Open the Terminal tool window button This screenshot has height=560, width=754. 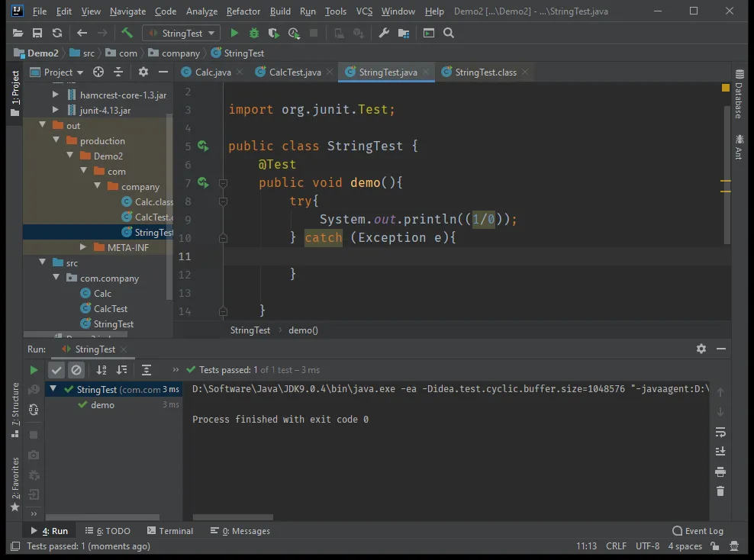(170, 531)
